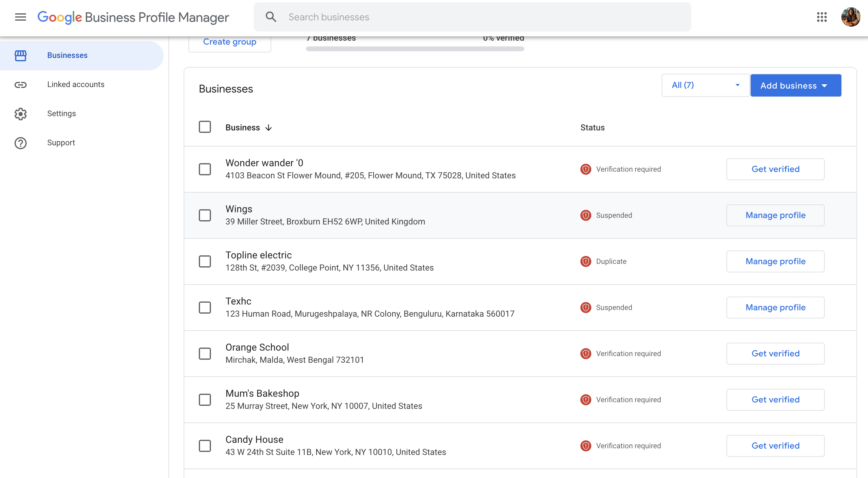The image size is (868, 478).
Task: Click the Businesses storefront icon
Action: [x=21, y=56]
